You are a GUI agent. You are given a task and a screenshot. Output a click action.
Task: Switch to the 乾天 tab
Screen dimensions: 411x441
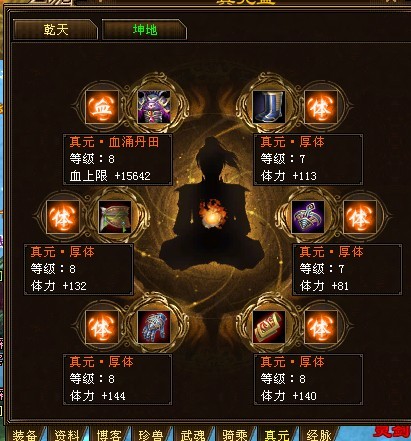coord(55,29)
